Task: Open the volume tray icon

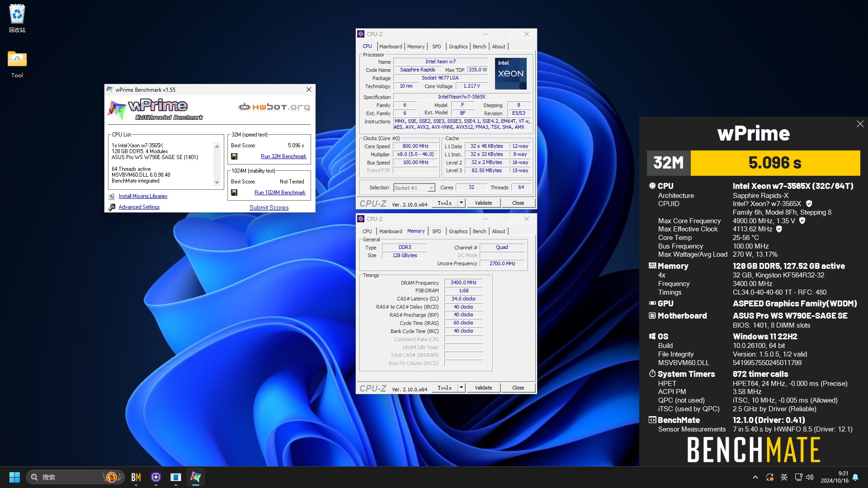Action: (x=810, y=477)
